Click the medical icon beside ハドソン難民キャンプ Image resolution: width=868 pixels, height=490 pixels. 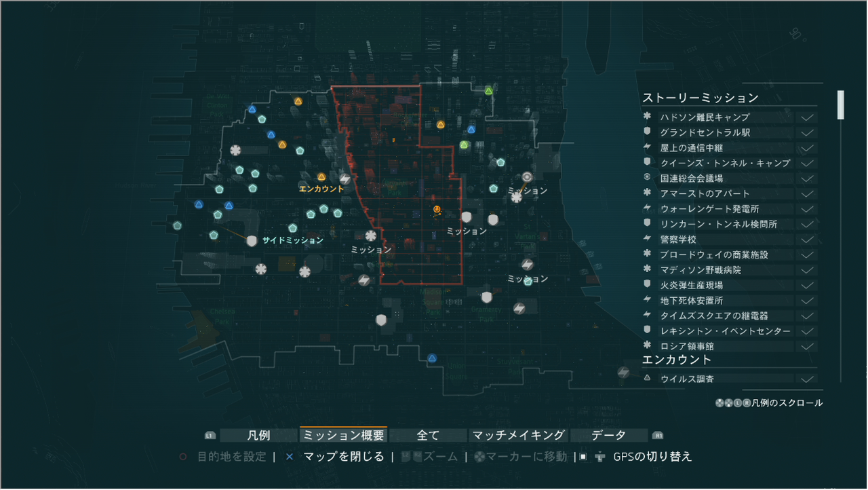pos(647,117)
